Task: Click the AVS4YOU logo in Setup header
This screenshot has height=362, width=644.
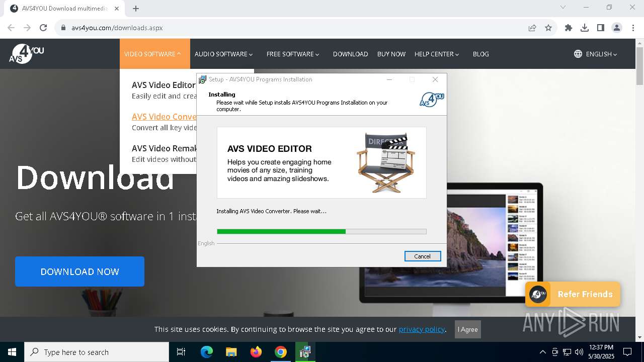Action: click(432, 100)
